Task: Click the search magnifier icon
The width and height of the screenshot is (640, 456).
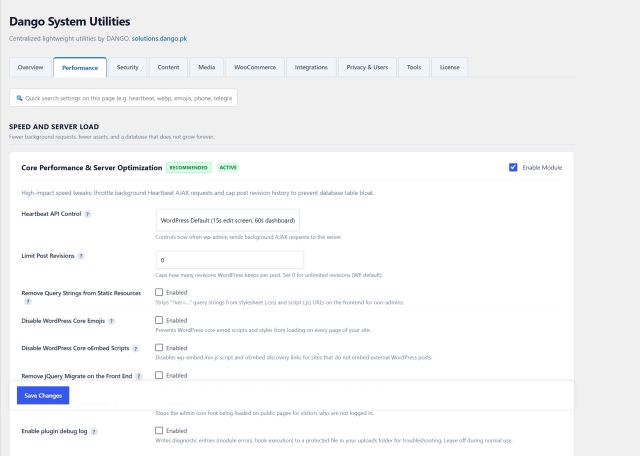Action: click(x=19, y=98)
